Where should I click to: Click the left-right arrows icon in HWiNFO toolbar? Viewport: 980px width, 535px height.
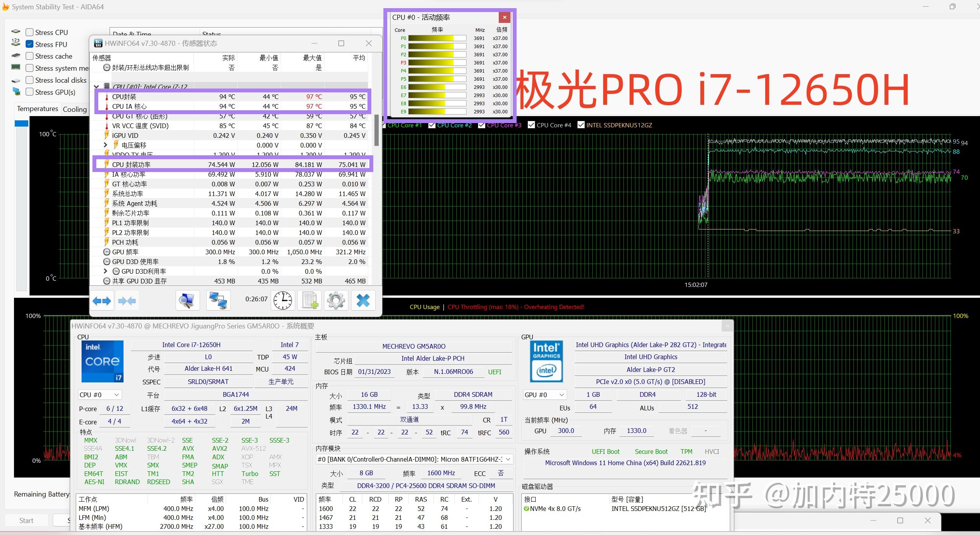[102, 300]
